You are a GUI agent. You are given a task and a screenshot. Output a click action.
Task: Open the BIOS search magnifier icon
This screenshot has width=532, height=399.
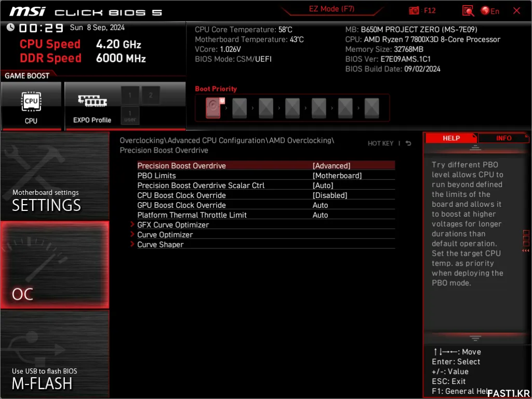[x=468, y=11]
